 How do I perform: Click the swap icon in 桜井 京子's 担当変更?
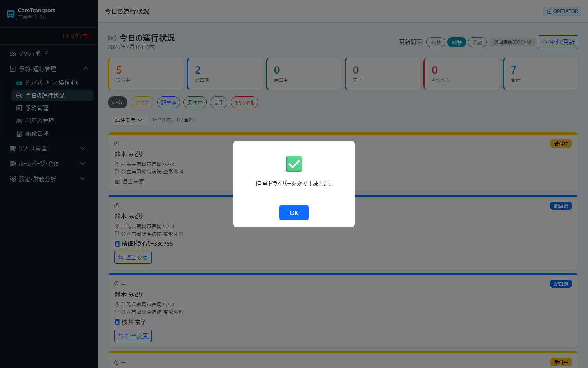(x=121, y=336)
